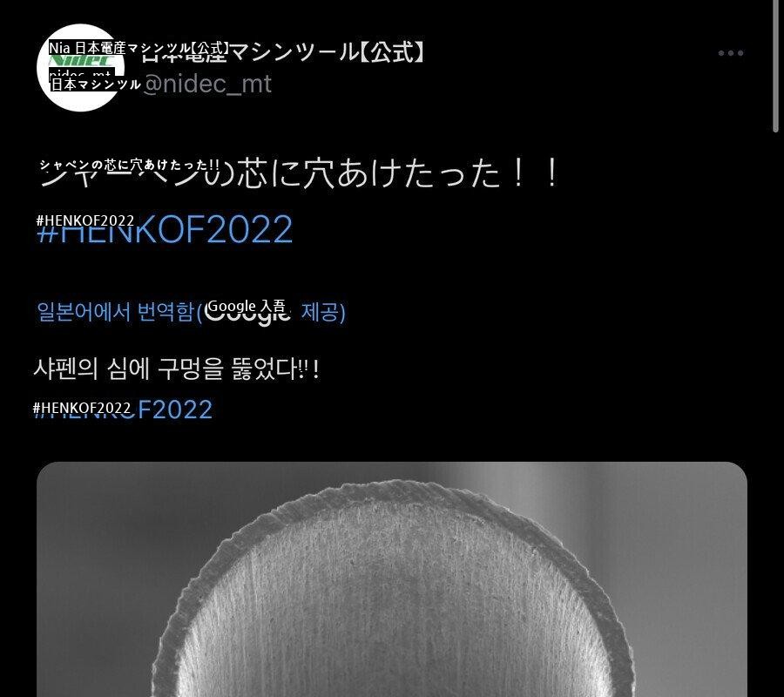Click the small white overlay caption Nia 日本電産マシンツール【公式】
784x697 pixels.
[139, 49]
